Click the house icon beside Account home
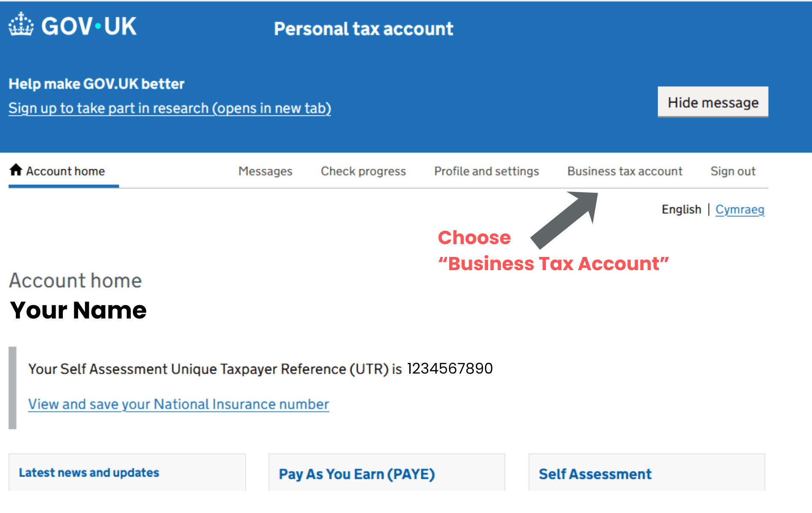812x513 pixels. tap(16, 170)
